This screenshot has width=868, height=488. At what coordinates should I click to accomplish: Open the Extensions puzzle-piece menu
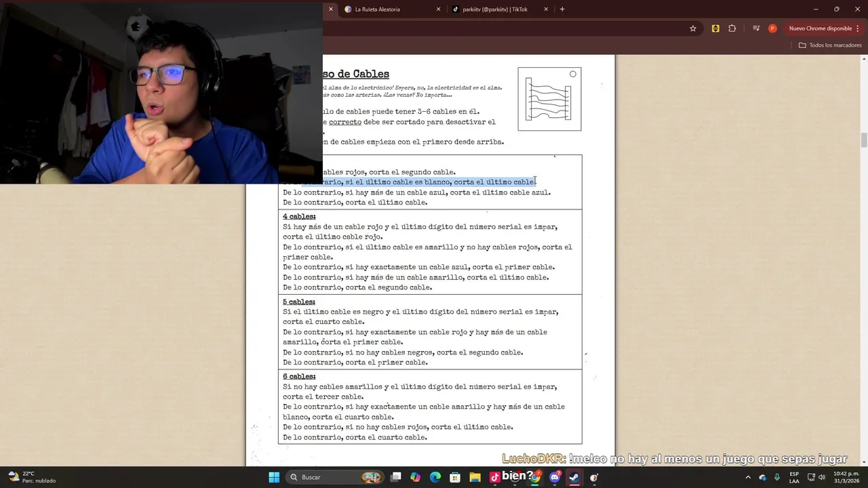[732, 28]
